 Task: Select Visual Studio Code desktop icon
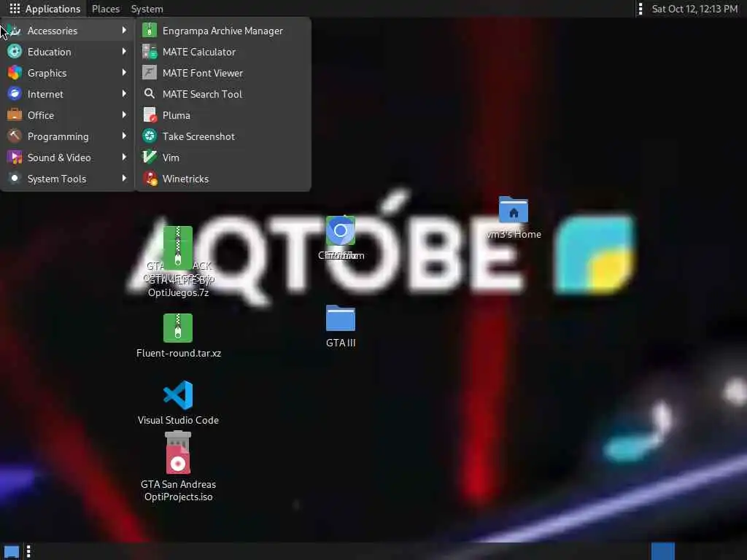[178, 394]
